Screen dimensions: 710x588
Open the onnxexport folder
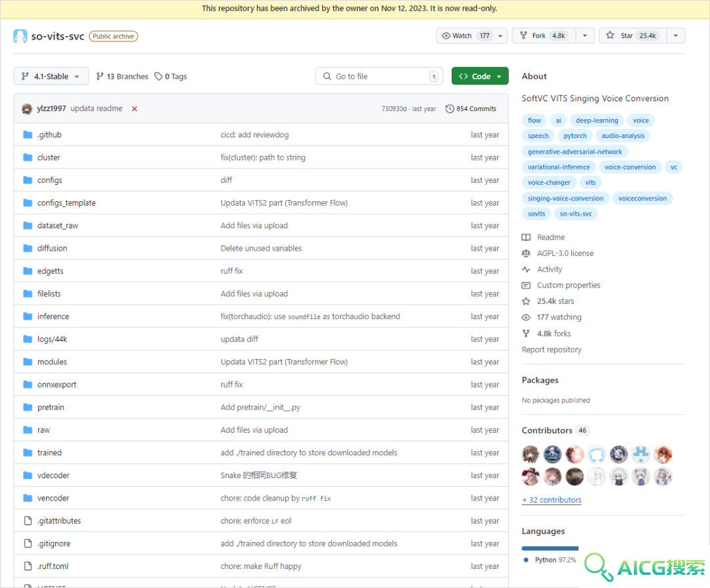(x=57, y=385)
